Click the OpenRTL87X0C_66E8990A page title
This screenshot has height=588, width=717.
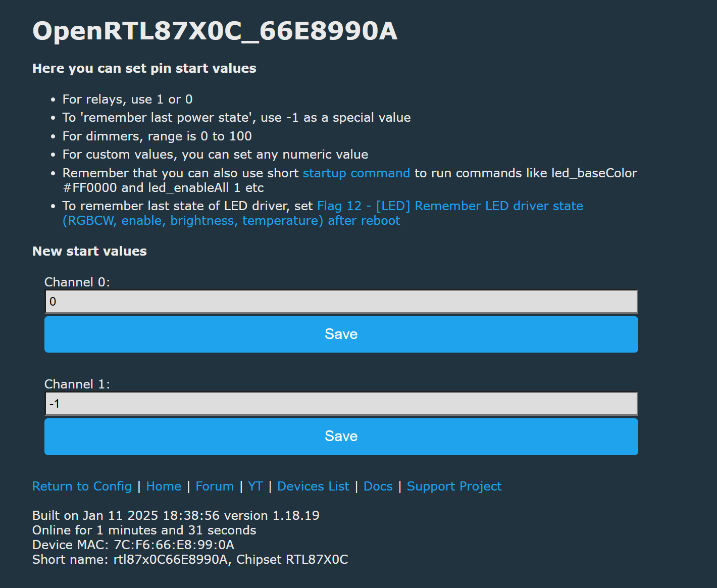(x=215, y=31)
